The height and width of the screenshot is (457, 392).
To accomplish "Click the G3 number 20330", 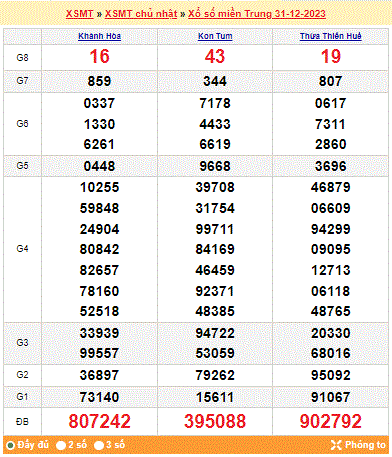I will tap(331, 333).
